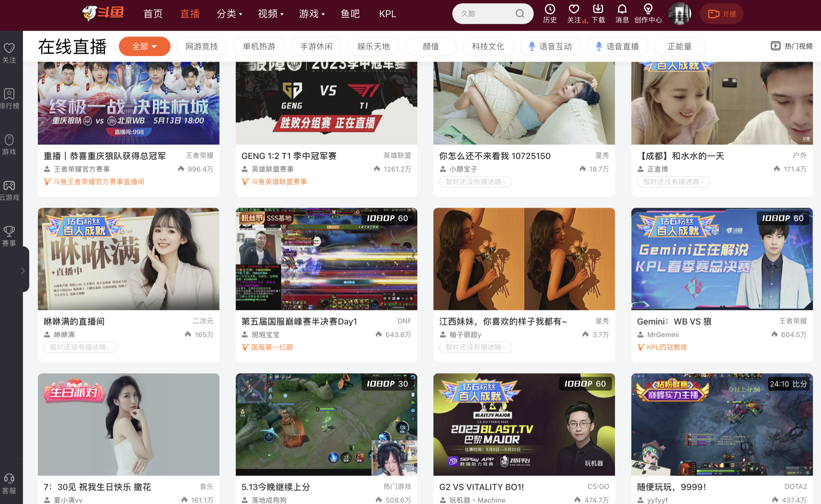821x504 pixels.
Task: Click 户外 category tag
Action: click(x=800, y=155)
